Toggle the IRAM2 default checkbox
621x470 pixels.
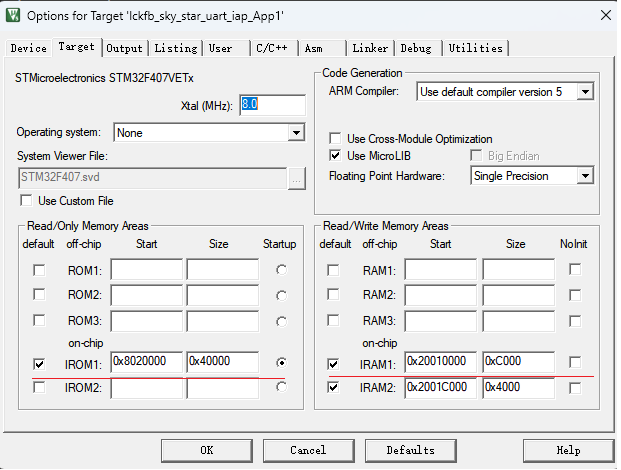[333, 387]
